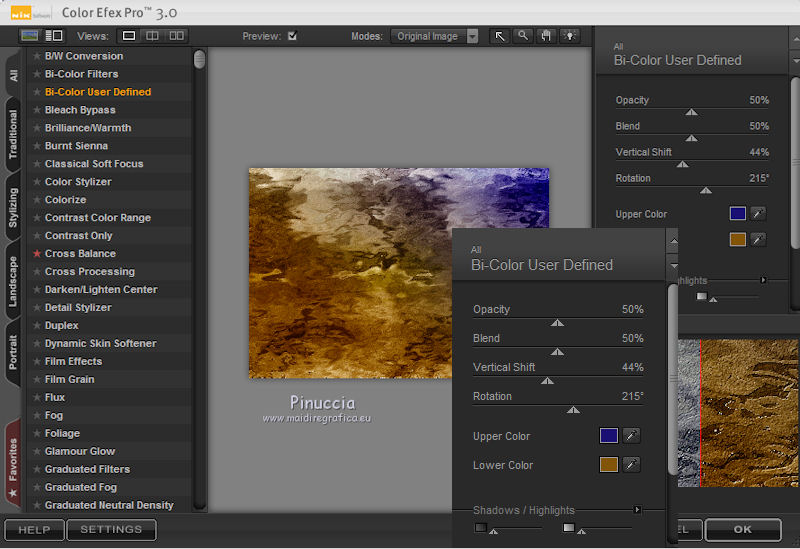This screenshot has height=549, width=800.
Task: Open the Settings button
Action: click(111, 529)
